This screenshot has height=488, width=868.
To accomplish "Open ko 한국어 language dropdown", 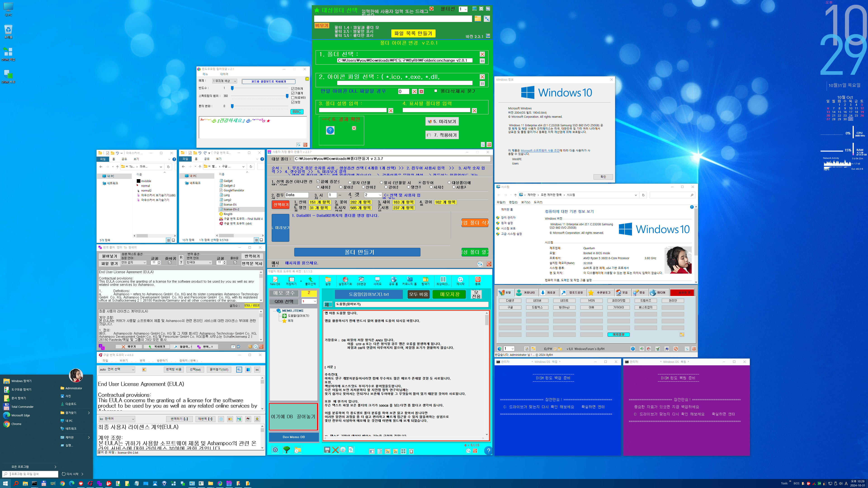I will click(117, 419).
